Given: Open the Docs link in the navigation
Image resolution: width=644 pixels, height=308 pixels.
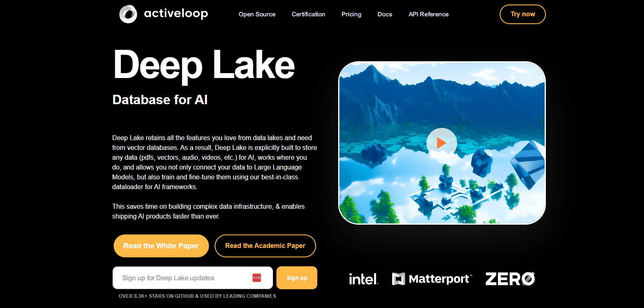Looking at the screenshot, I should pos(385,14).
